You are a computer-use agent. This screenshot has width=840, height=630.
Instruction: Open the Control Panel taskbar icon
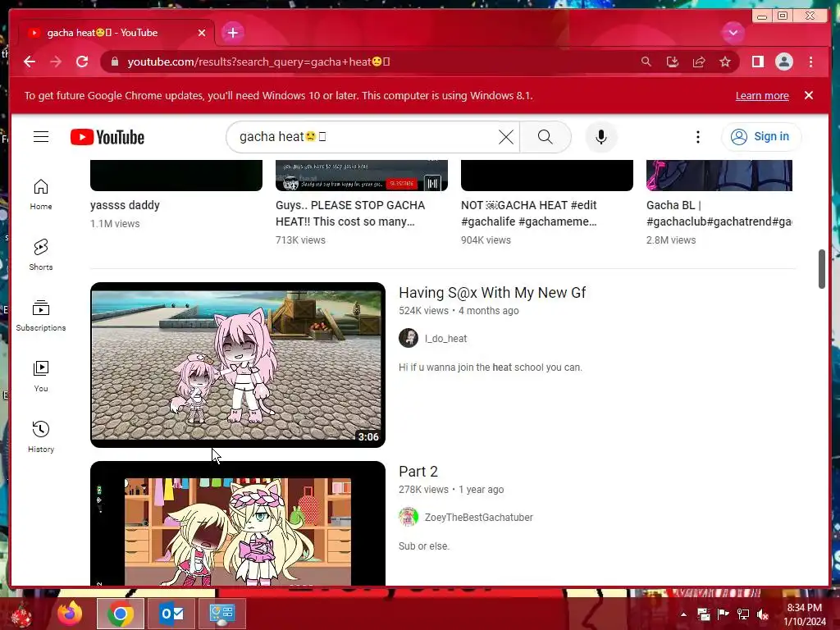[222, 614]
